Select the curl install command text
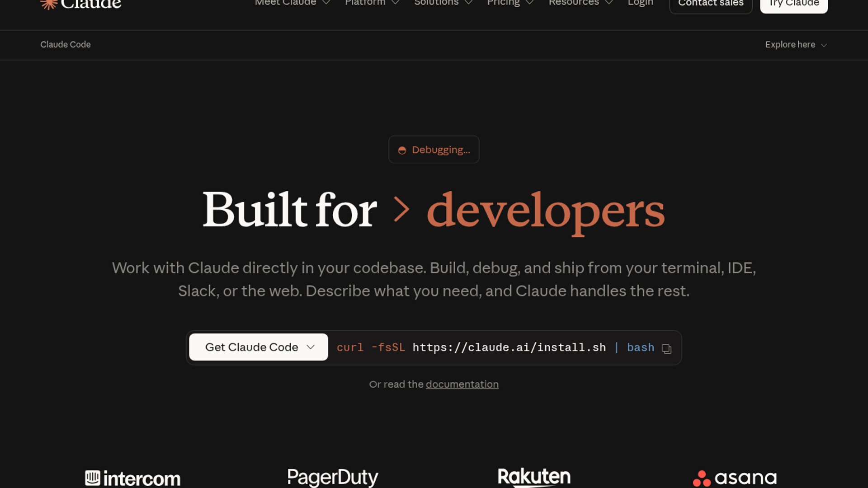This screenshot has height=488, width=868. (495, 347)
